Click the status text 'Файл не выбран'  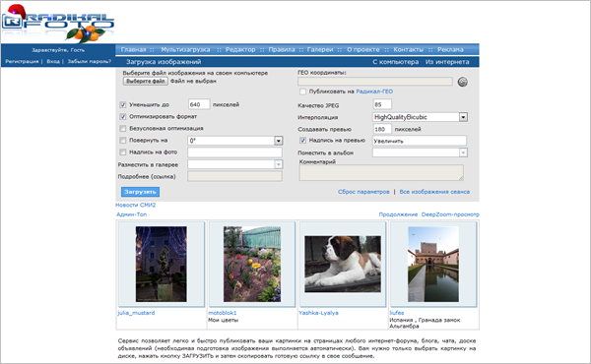pyautogui.click(x=193, y=81)
